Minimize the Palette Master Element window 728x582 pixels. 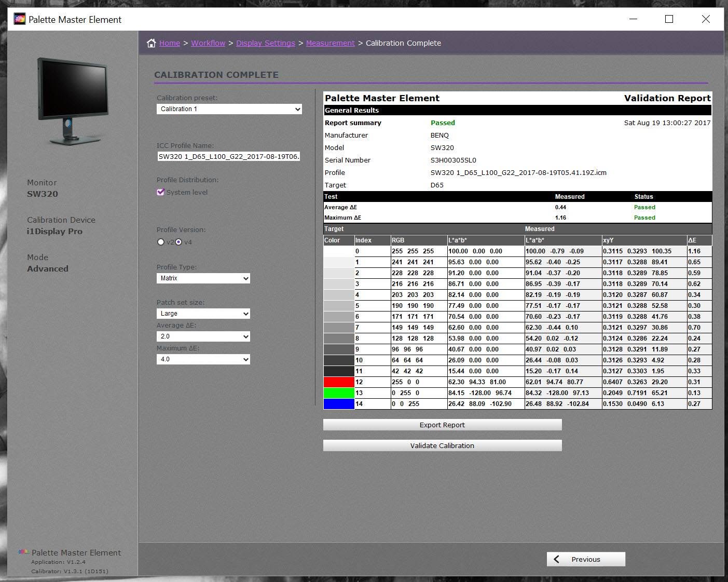pyautogui.click(x=633, y=19)
